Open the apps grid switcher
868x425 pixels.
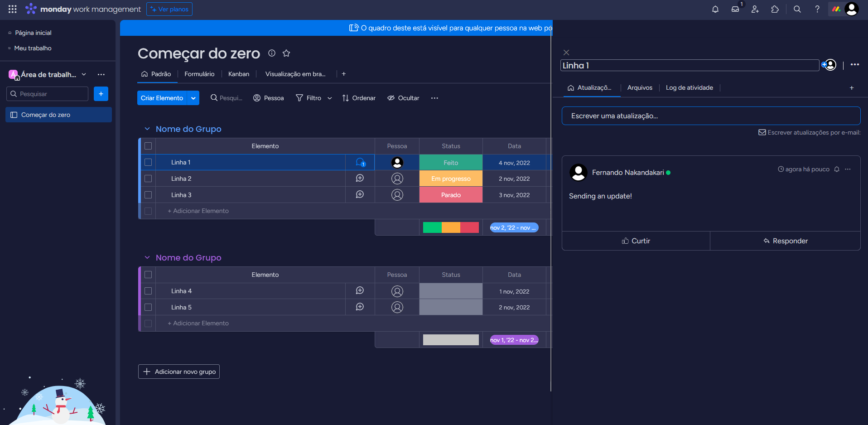click(x=13, y=9)
